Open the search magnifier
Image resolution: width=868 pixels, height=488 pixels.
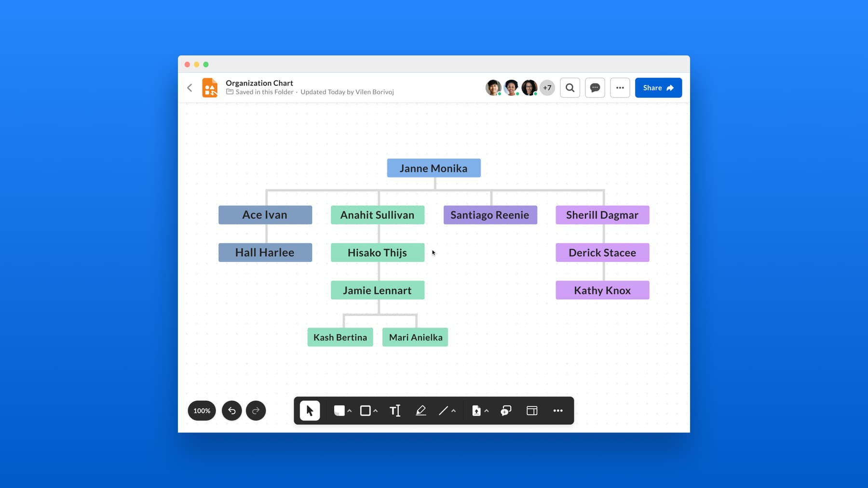coord(570,88)
